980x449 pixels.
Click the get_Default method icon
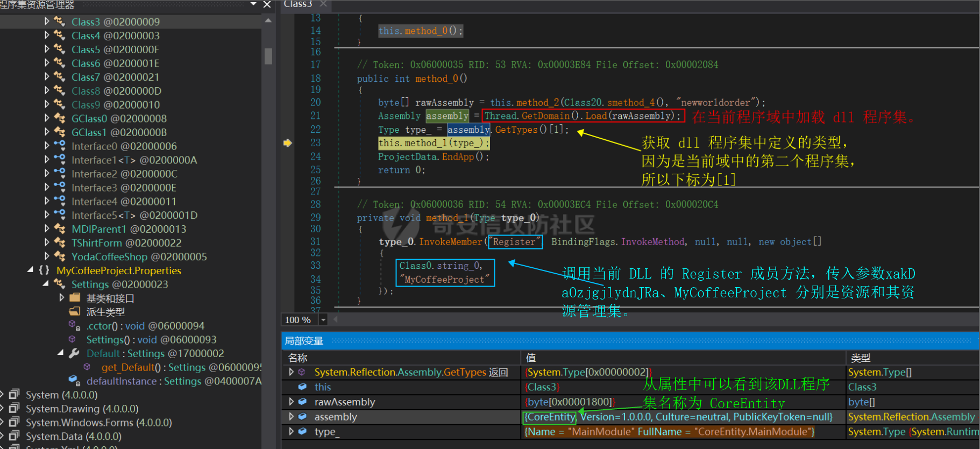[87, 367]
